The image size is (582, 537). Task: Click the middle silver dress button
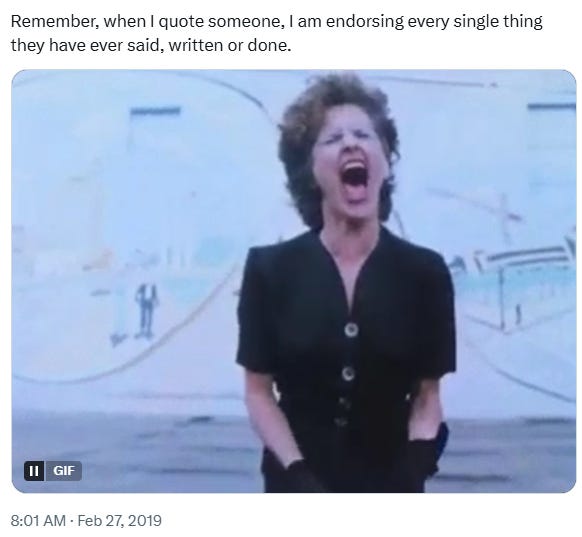348,373
